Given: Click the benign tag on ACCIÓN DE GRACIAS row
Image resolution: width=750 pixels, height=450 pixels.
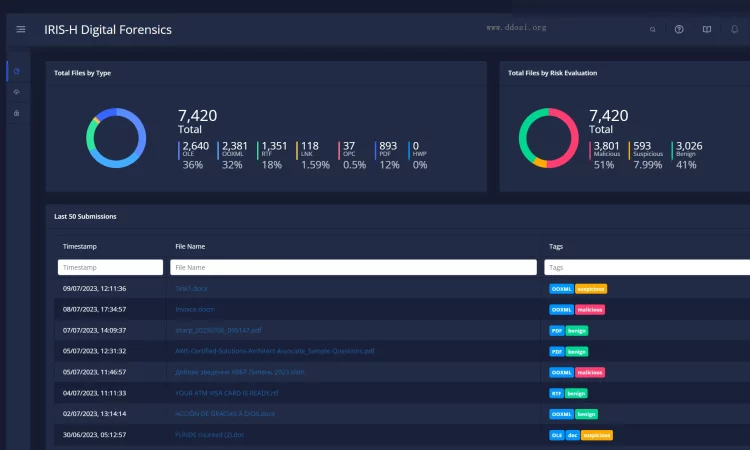Looking at the screenshot, I should tap(586, 414).
